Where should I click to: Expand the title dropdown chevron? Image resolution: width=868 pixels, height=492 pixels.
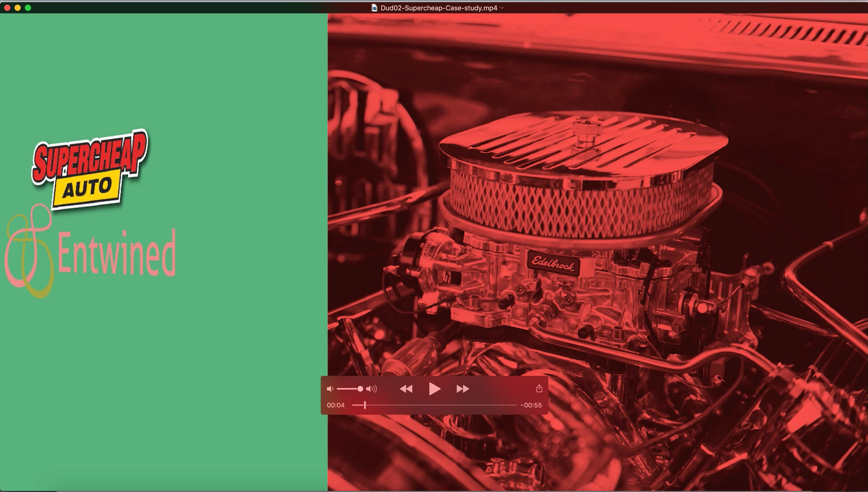click(502, 8)
